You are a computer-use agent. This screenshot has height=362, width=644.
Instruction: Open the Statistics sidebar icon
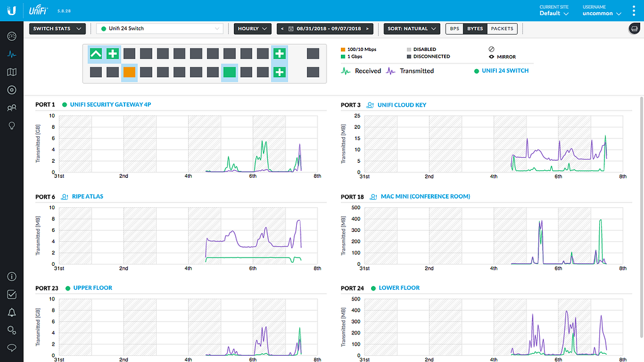point(11,54)
